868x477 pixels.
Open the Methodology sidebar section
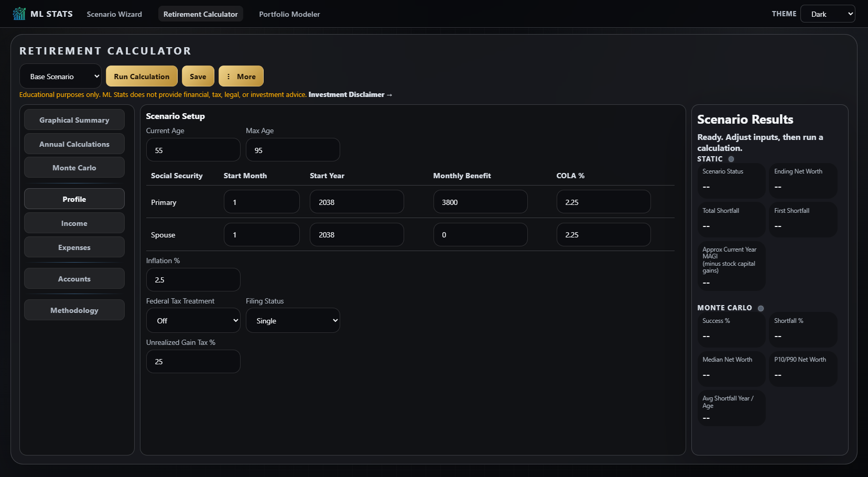[74, 310]
